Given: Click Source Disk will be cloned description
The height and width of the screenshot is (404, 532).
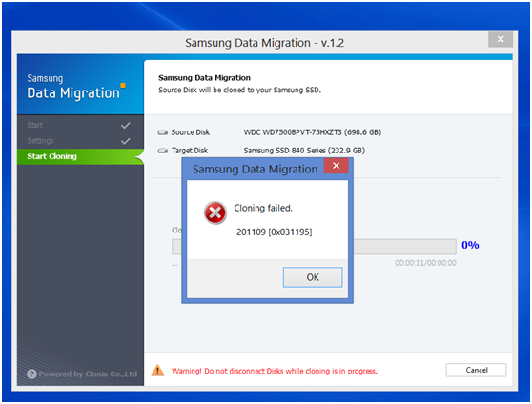Looking at the screenshot, I should point(239,90).
